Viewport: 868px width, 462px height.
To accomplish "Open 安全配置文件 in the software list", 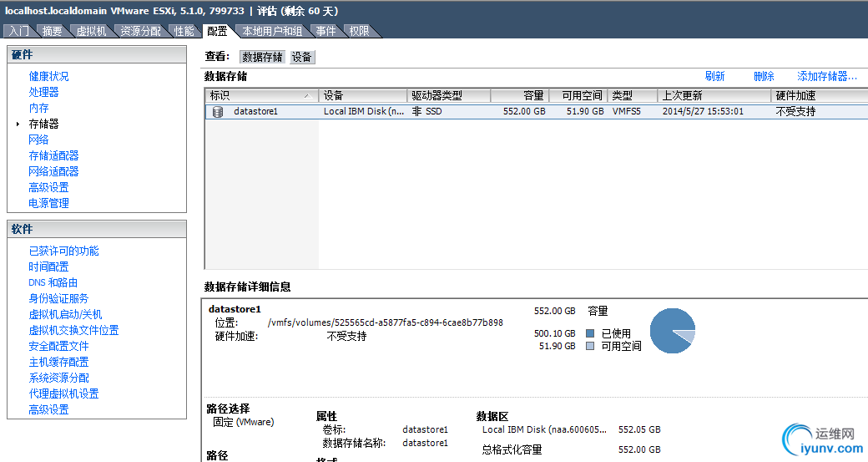I will tap(58, 346).
